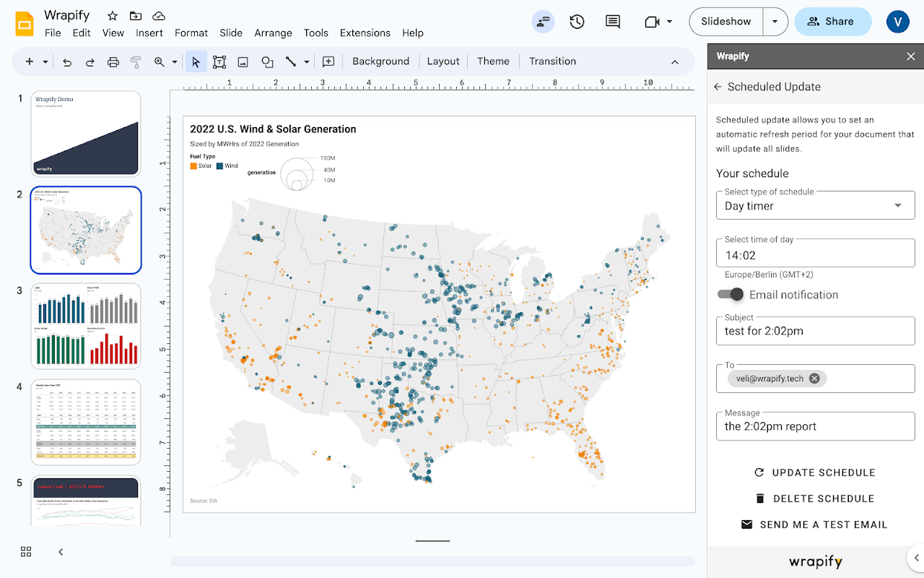Open the Zoom dropdown arrow
This screenshot has width=924, height=578.
(x=174, y=61)
